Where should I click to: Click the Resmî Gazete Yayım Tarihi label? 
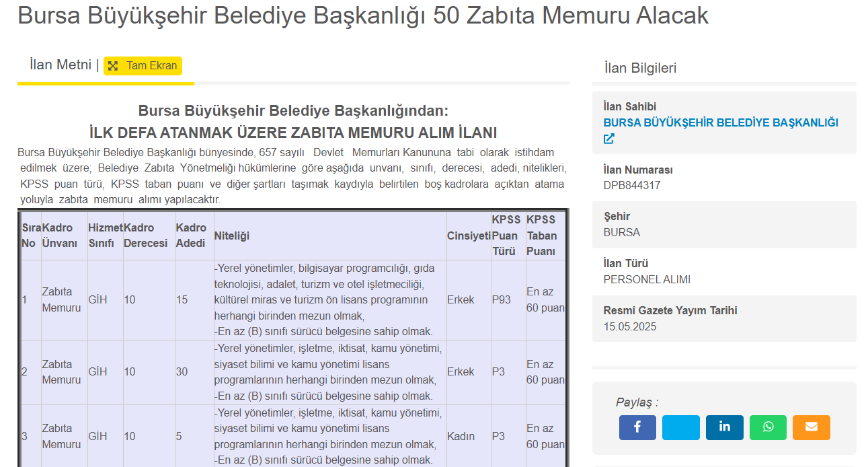[x=670, y=311]
